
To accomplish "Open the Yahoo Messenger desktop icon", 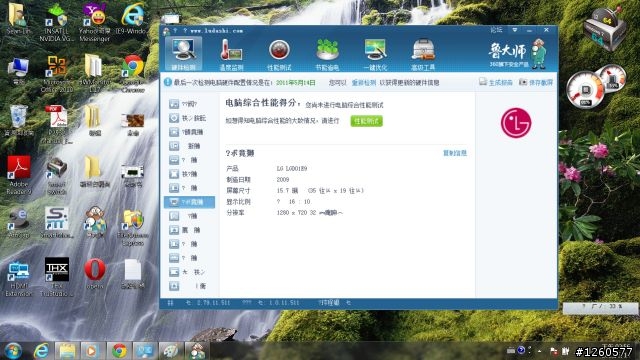I will click(95, 22).
